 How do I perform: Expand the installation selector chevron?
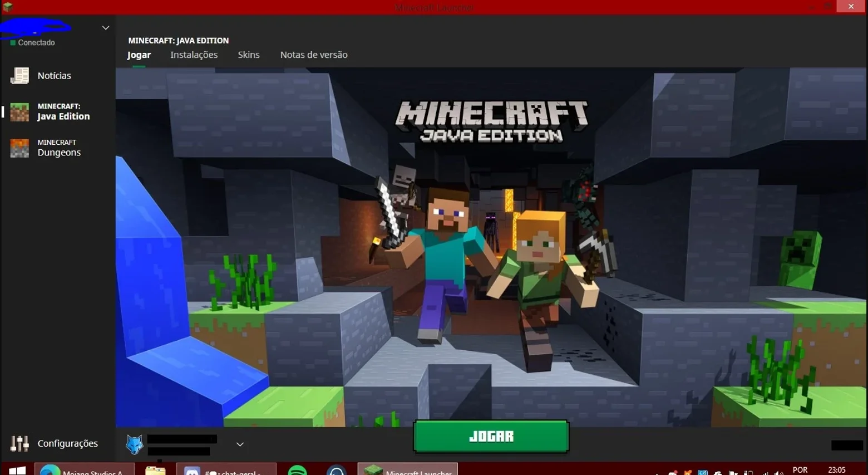coord(240,444)
